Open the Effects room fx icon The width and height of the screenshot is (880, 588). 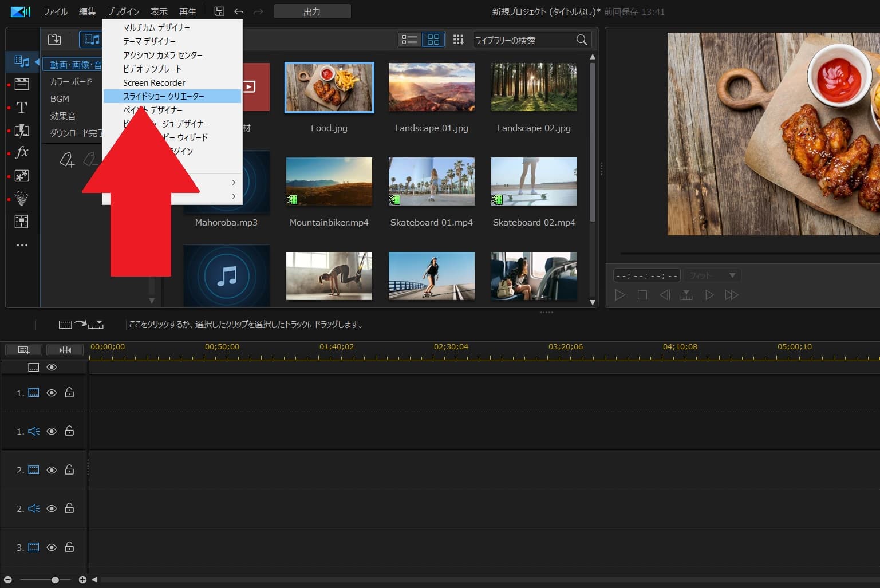[22, 152]
